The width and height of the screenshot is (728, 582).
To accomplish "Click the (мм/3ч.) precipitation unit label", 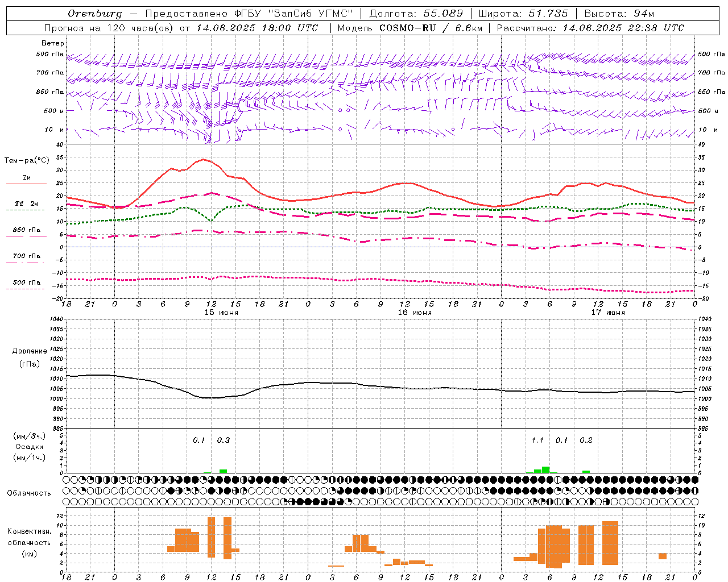I will tap(30, 436).
